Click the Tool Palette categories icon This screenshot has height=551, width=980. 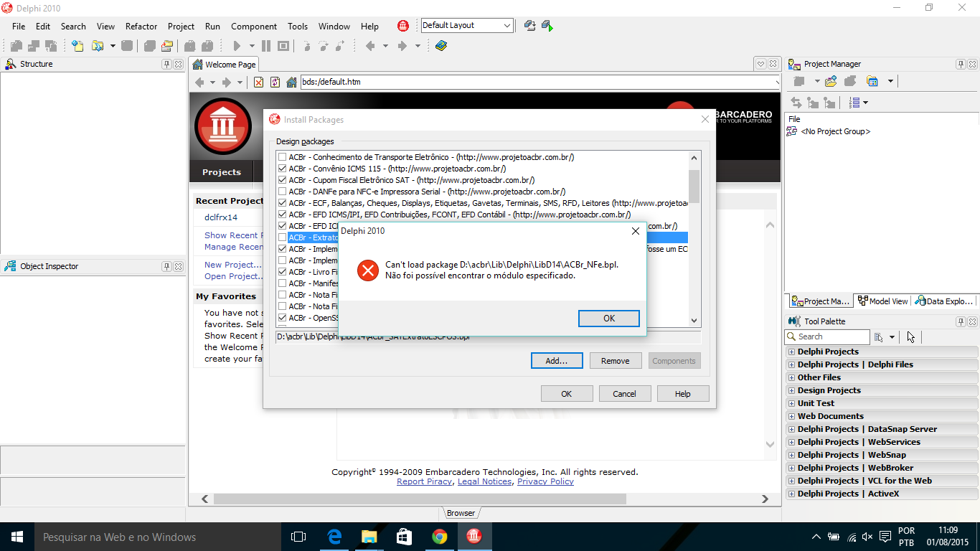(x=877, y=336)
